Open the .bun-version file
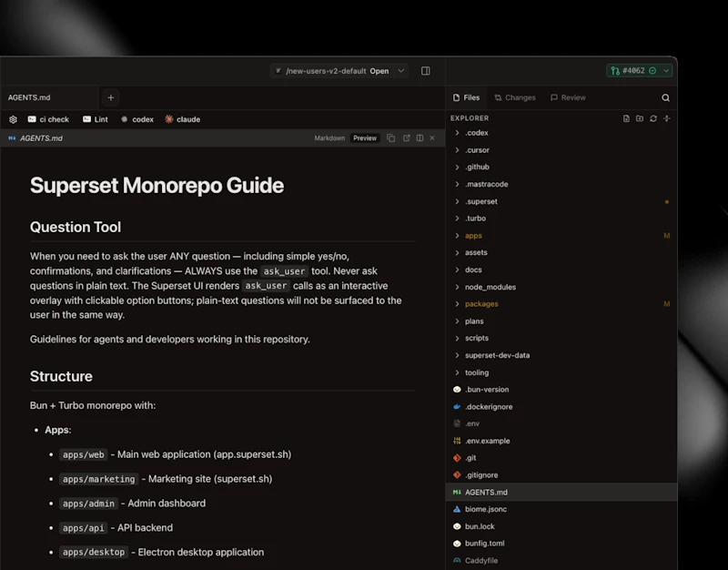Screen dimensions: 728x570 pyautogui.click(x=561, y=390)
